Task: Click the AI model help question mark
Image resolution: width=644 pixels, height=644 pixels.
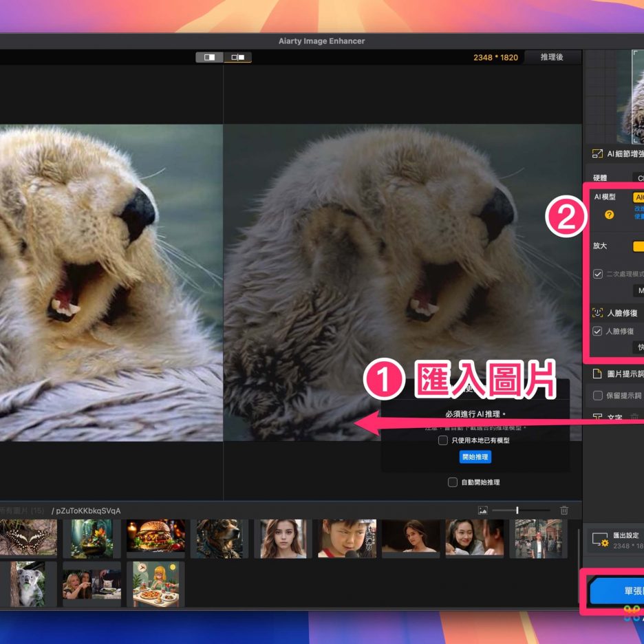Action: click(x=609, y=215)
